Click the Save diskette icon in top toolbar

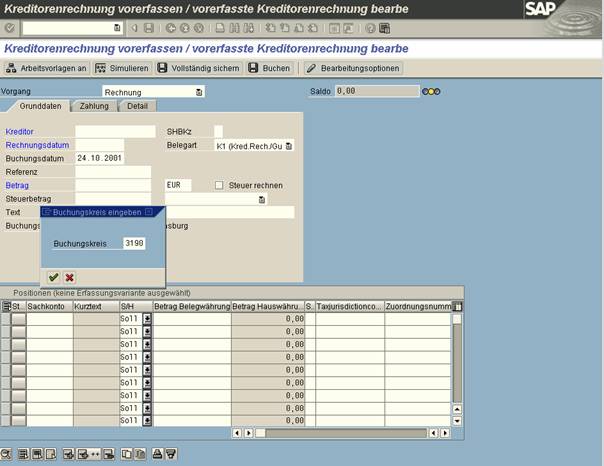tap(149, 28)
